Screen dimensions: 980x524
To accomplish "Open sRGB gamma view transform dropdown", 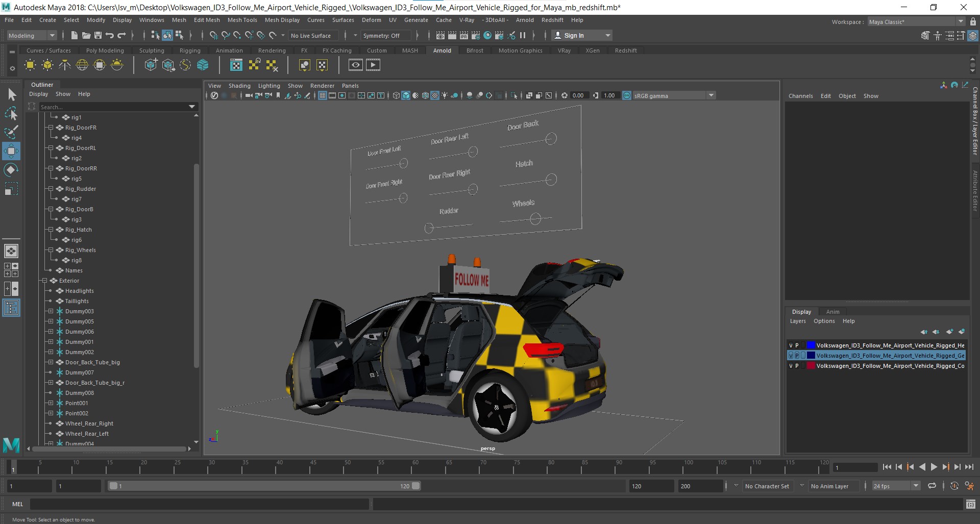I will 674,95.
